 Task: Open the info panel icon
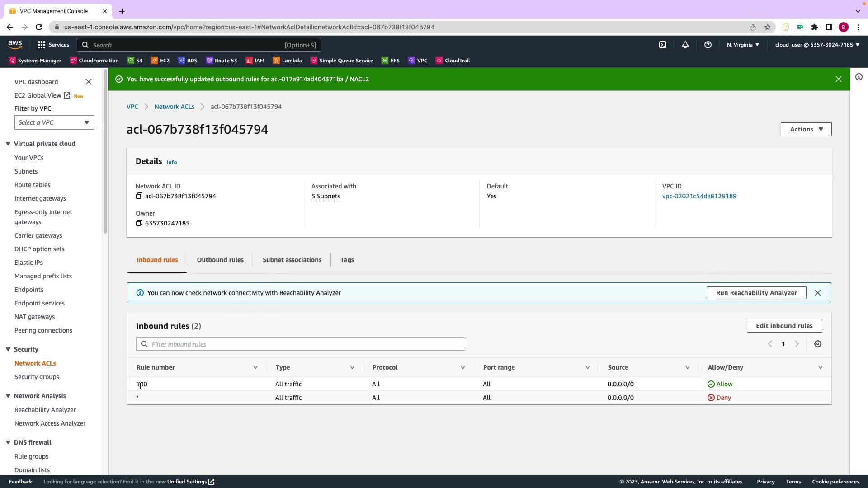click(x=859, y=77)
